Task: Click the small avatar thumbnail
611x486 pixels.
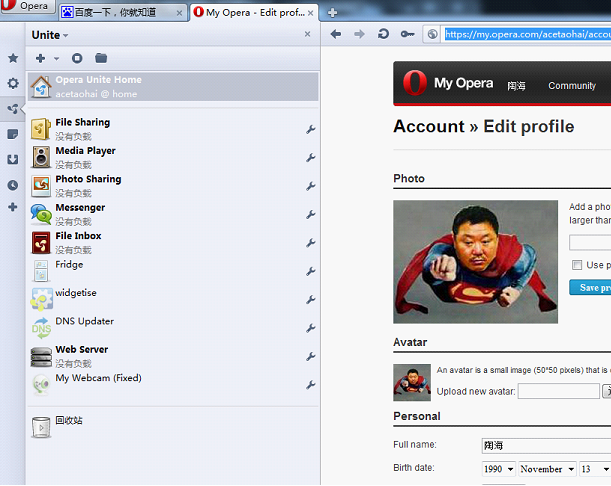Action: tap(412, 382)
